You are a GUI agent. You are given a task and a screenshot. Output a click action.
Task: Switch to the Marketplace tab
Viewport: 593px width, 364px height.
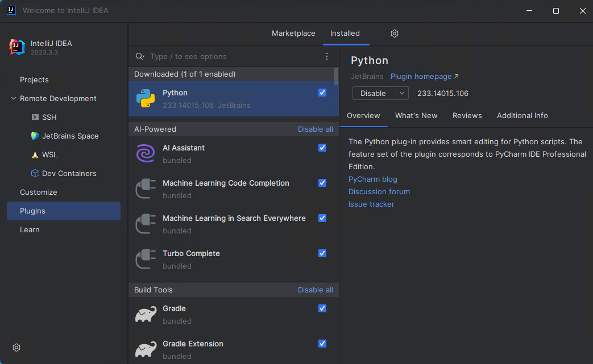click(293, 33)
